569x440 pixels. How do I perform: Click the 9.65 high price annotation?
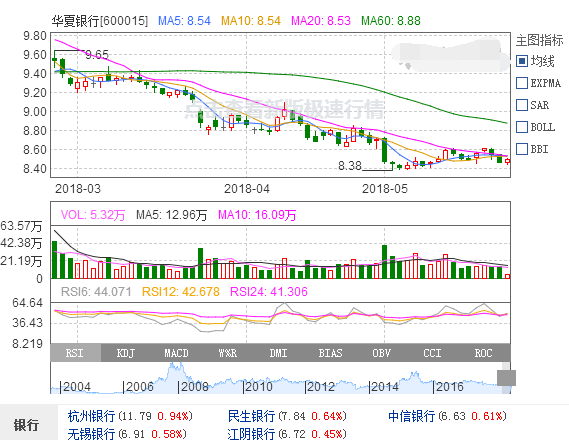[97, 55]
